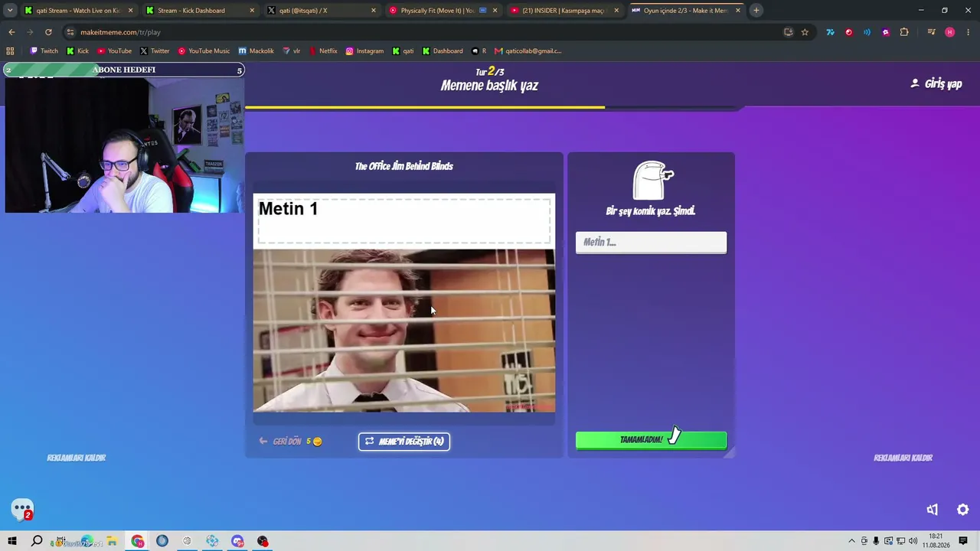The image size is (980, 551).
Task: Switch to the Physically Fit (Move It) tab
Action: pos(443,11)
